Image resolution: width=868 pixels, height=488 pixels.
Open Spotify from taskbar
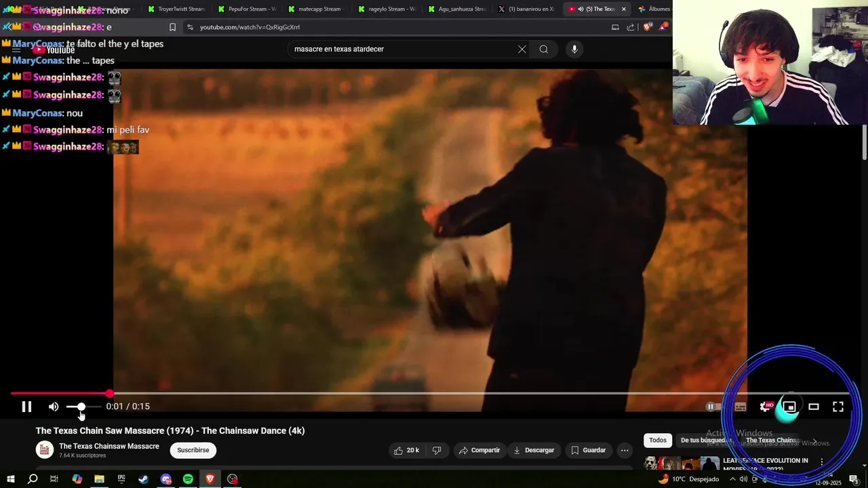pos(188,479)
